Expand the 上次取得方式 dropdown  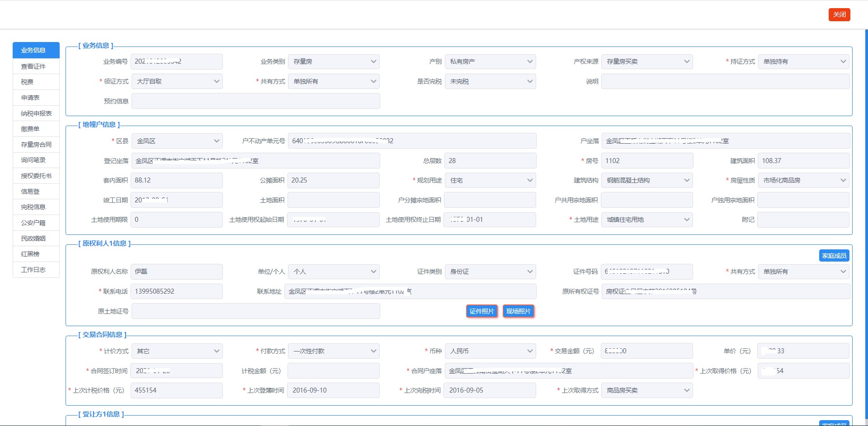click(646, 390)
